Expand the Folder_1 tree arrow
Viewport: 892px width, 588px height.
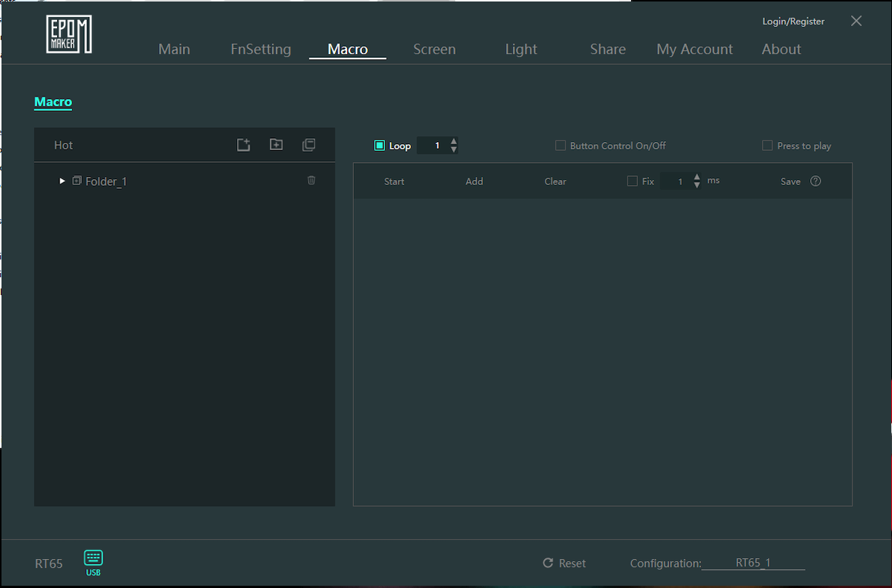(62, 181)
